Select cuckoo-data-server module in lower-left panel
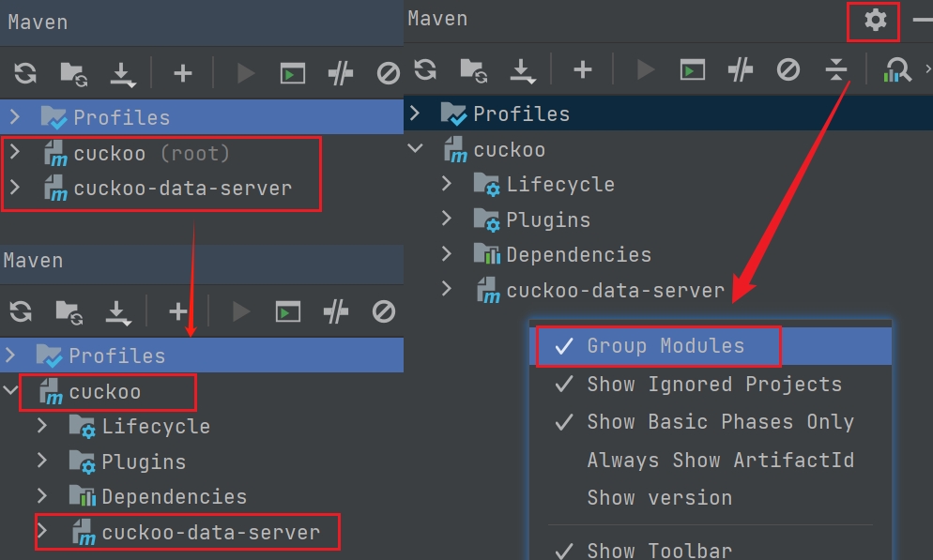The height and width of the screenshot is (560, 933). [210, 533]
